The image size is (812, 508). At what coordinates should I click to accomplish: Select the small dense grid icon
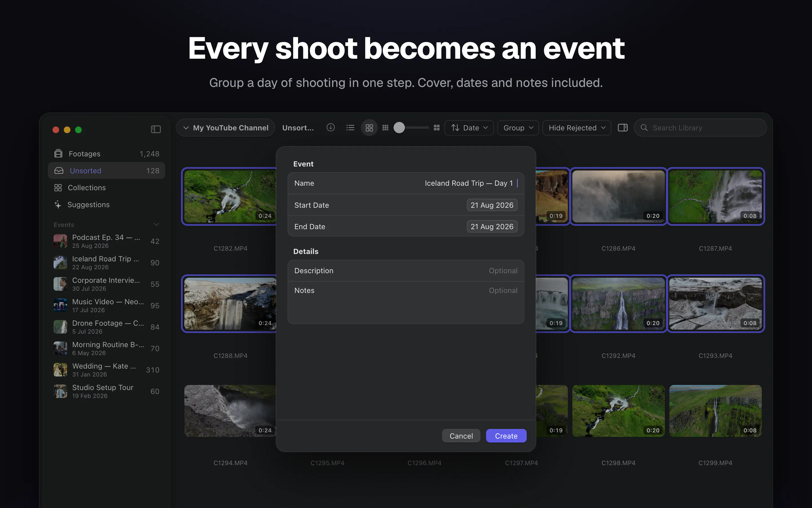[385, 128]
